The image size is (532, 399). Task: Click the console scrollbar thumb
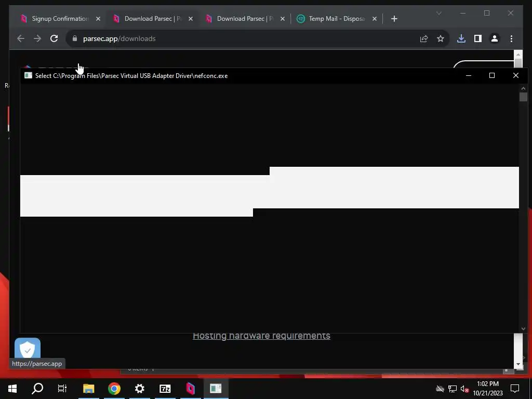point(523,97)
